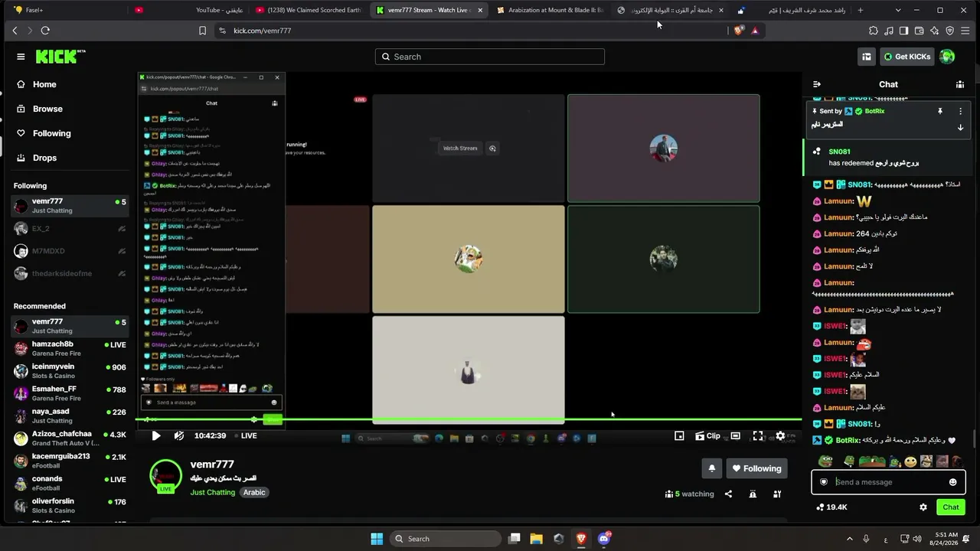The width and height of the screenshot is (980, 551).
Task: Report the stream with siren icon
Action: tap(753, 494)
